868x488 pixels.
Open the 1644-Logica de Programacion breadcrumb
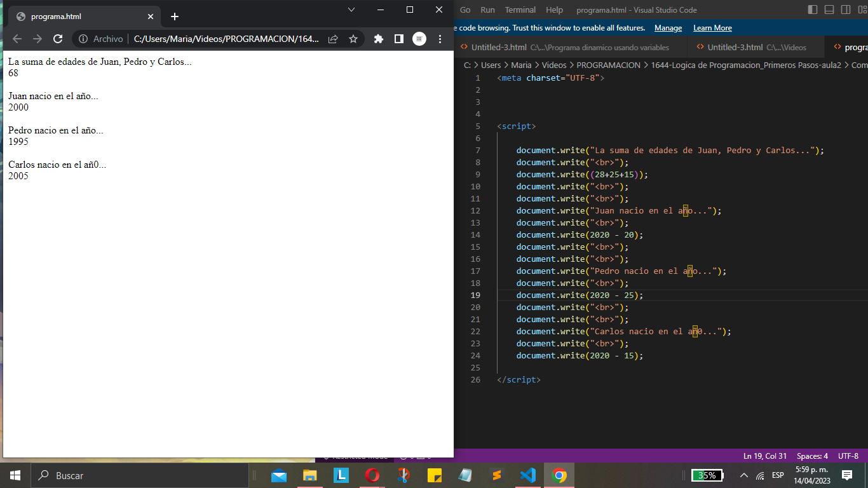pos(746,65)
